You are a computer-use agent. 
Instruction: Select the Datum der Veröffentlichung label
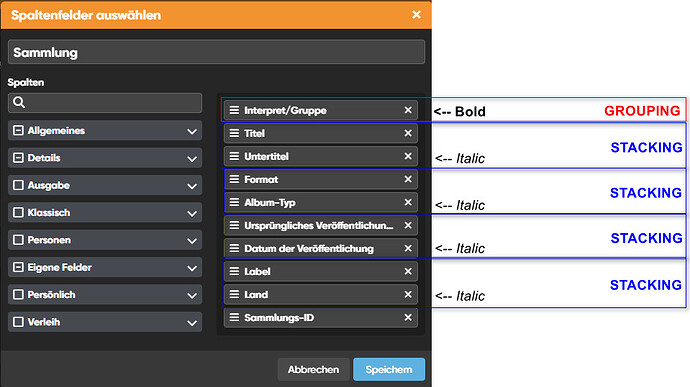[309, 248]
